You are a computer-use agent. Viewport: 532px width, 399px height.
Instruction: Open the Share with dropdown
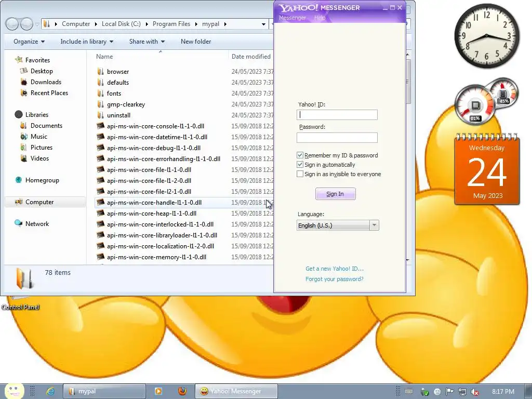(147, 42)
